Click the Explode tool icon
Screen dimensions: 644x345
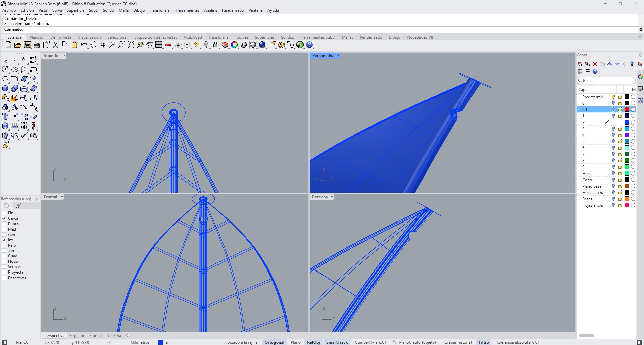15,98
